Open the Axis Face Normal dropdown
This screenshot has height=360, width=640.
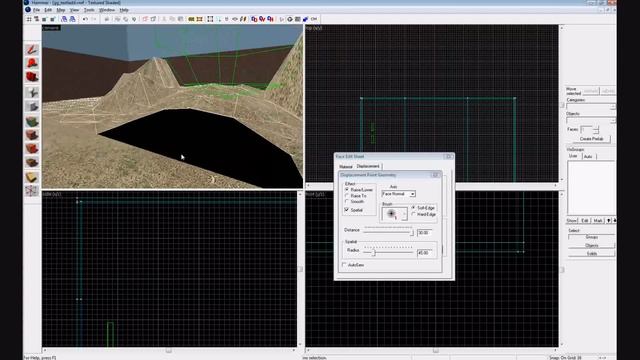click(x=398, y=194)
